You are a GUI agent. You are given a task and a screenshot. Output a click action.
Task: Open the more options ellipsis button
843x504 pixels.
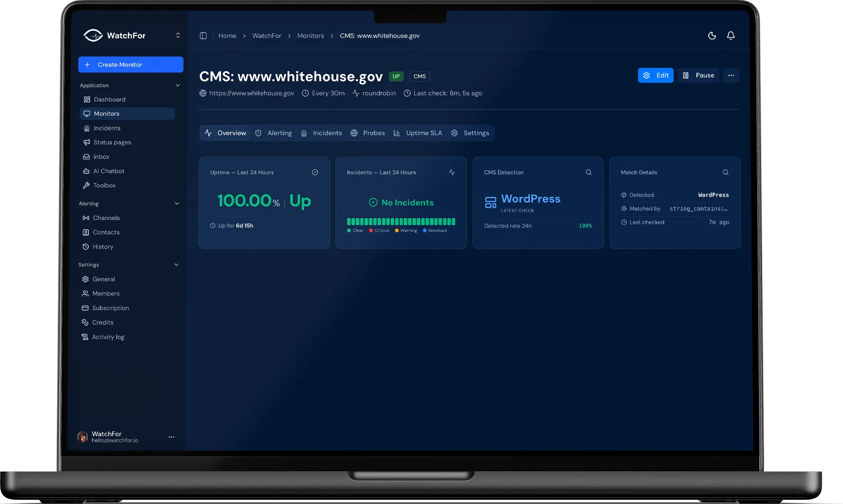click(x=731, y=75)
